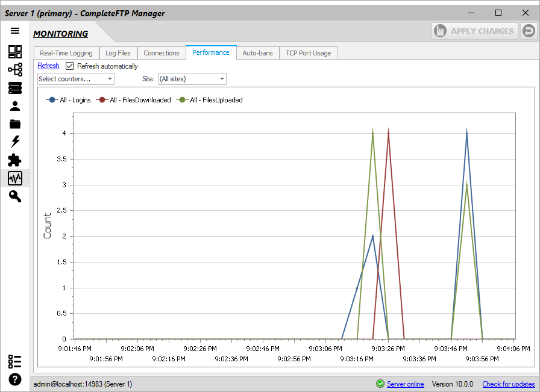Toggle the Refresh automatically checkbox

click(69, 66)
